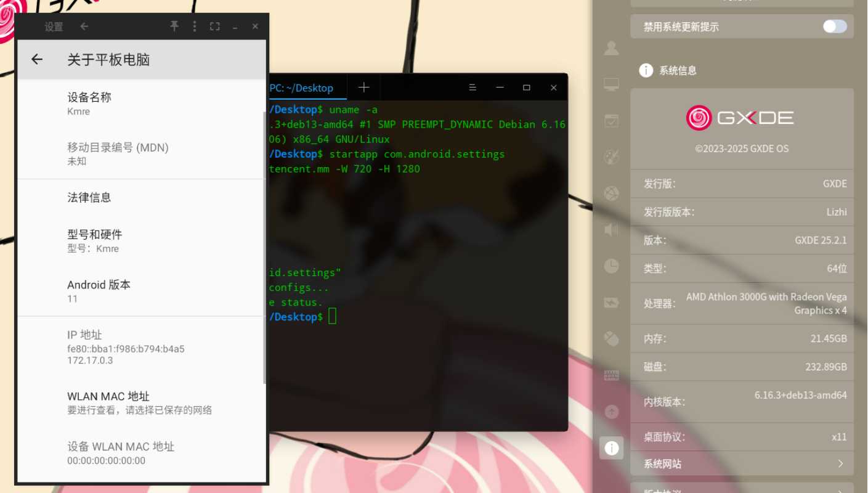The height and width of the screenshot is (493, 868).
Task: Open the terminal menu hamburger icon
Action: (x=473, y=88)
